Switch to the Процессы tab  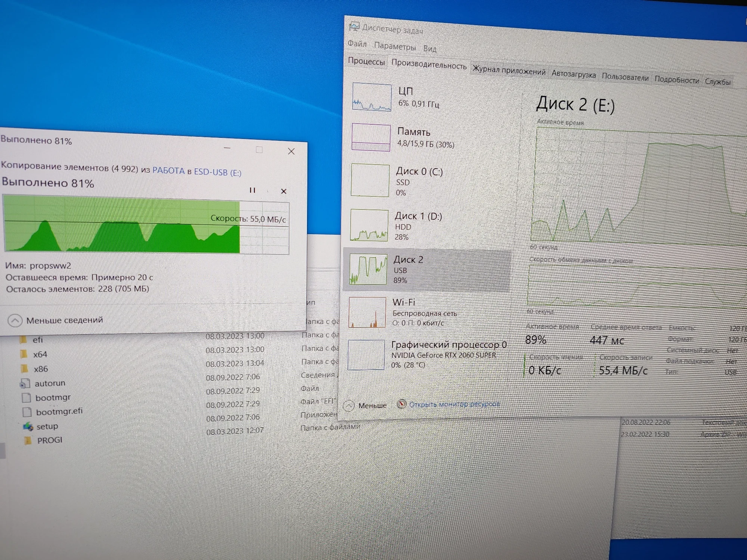[x=366, y=61]
